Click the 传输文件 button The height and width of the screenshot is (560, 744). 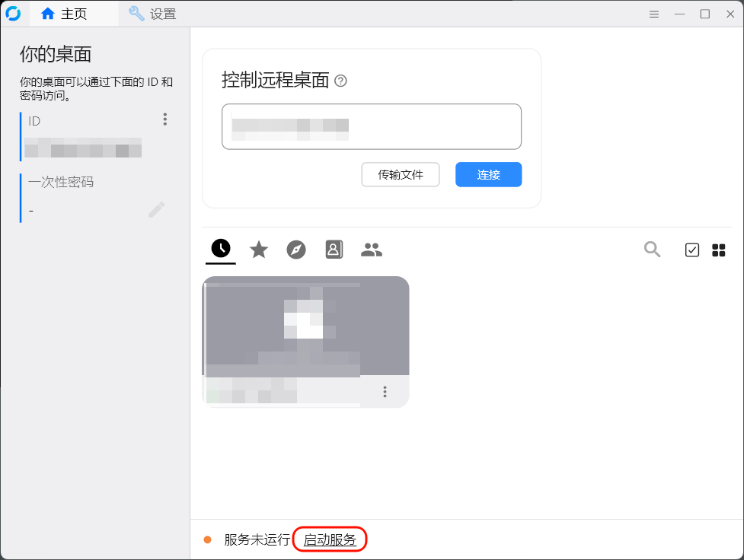(401, 174)
